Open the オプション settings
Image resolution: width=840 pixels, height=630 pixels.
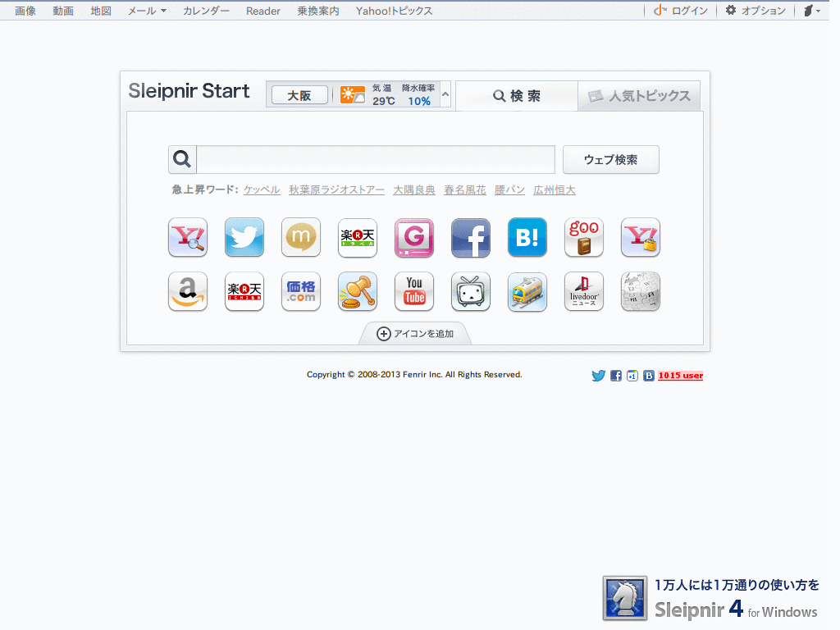(x=756, y=11)
